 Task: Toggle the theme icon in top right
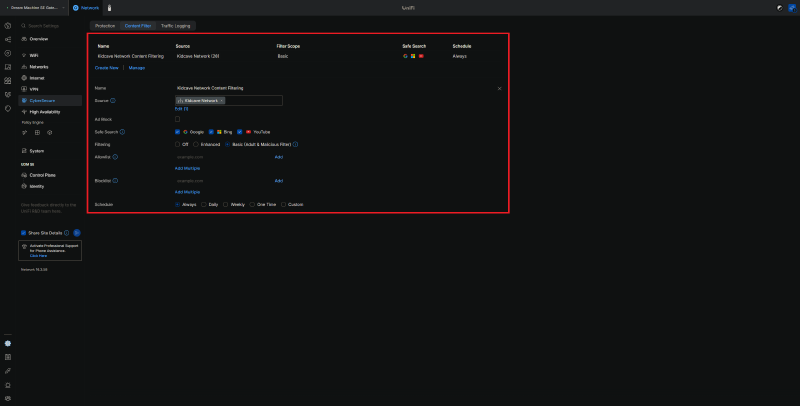click(780, 8)
